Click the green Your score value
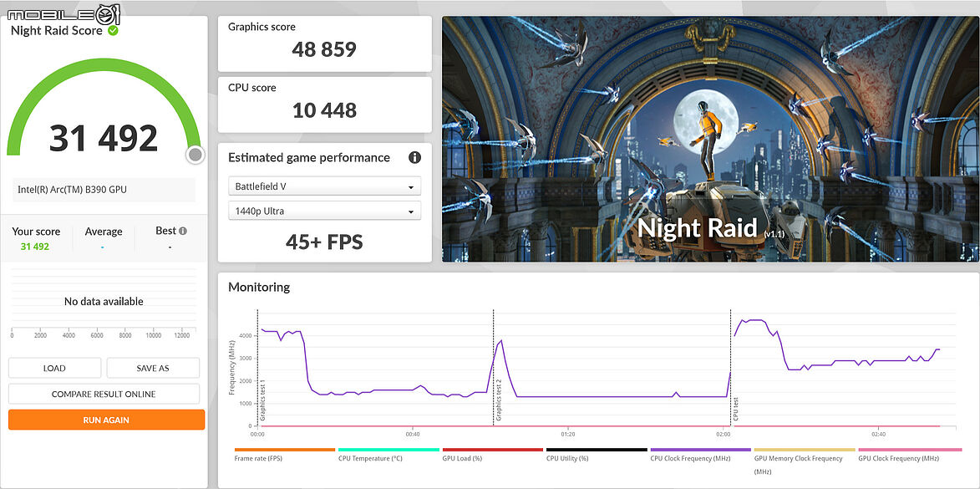The height and width of the screenshot is (489, 980). (x=35, y=247)
